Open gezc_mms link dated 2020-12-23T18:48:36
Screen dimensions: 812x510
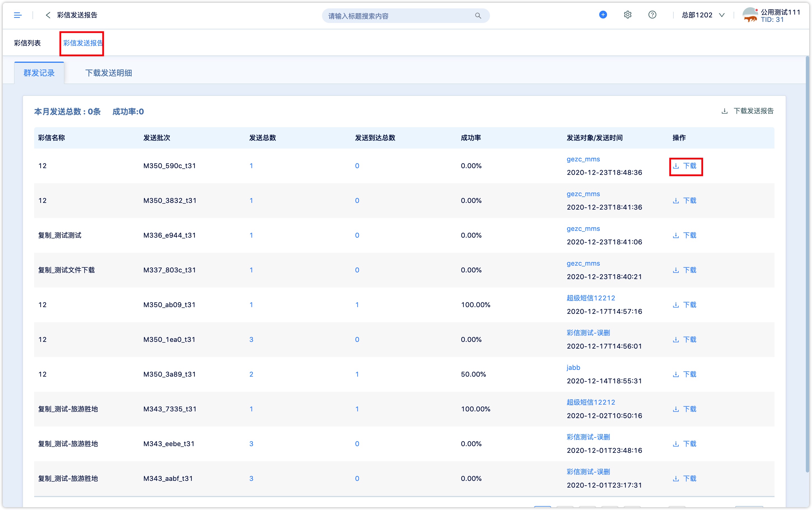coord(583,159)
